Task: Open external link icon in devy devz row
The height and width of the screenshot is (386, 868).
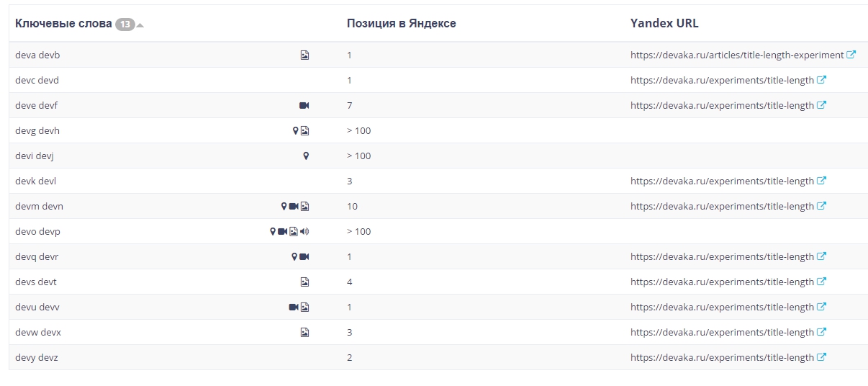Action: tap(822, 357)
